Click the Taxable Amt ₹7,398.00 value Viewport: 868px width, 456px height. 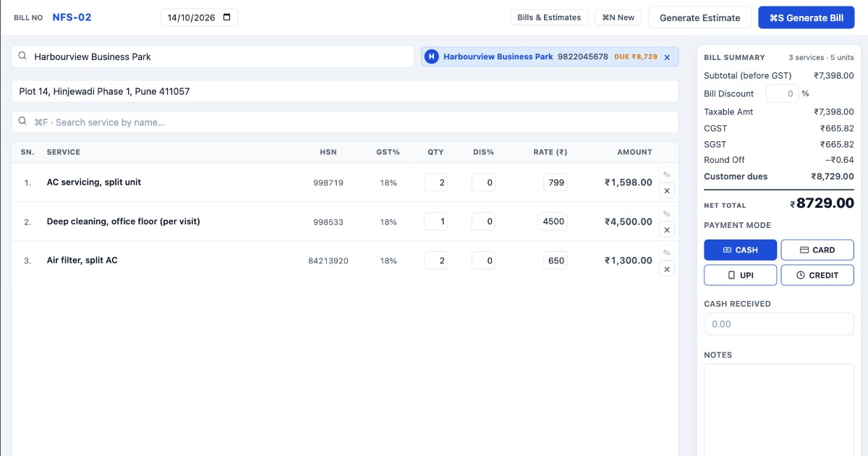834,111
